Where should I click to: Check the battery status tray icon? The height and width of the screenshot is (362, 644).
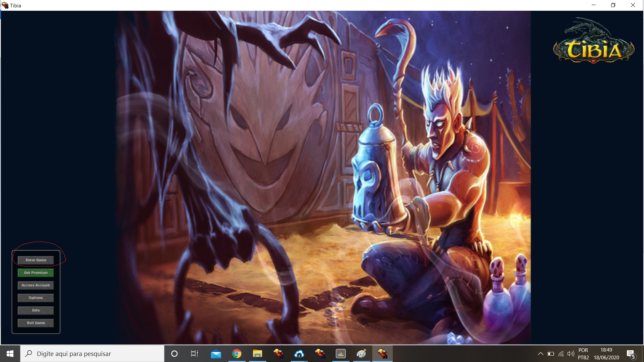(x=551, y=354)
